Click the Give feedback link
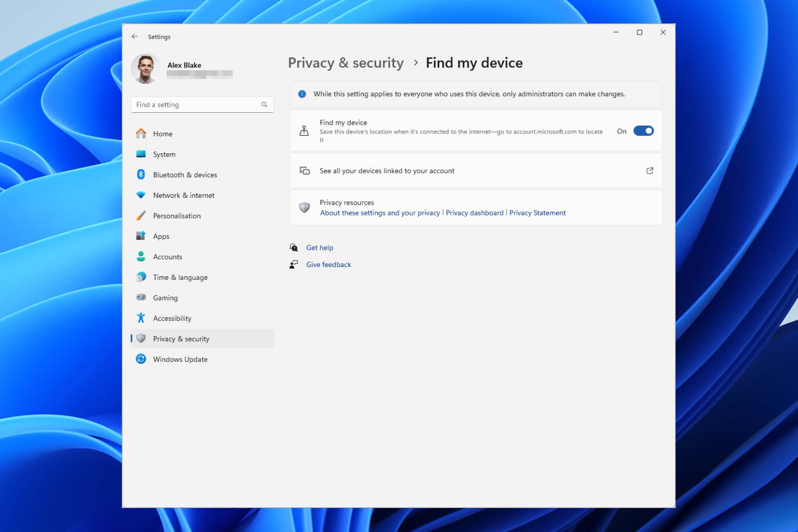The height and width of the screenshot is (532, 798). tap(329, 264)
